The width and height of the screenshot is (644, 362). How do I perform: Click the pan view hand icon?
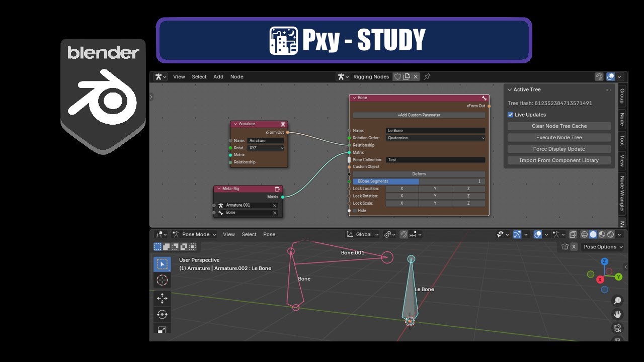pos(617,314)
